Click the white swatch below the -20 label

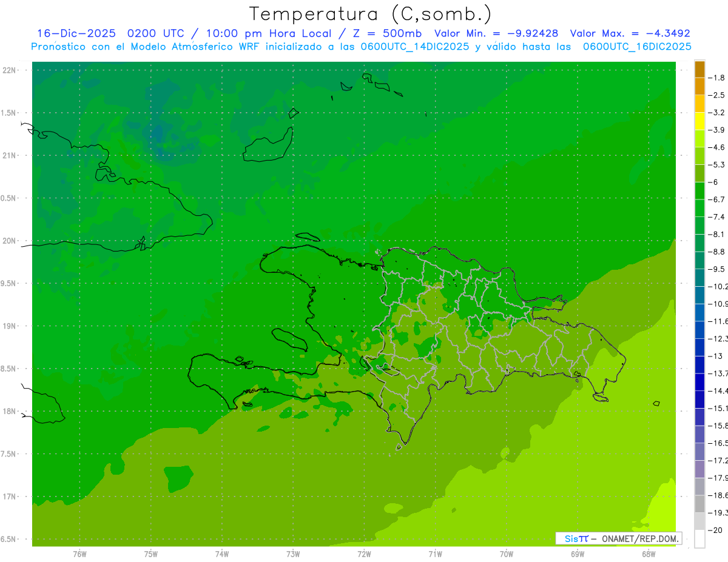click(699, 539)
